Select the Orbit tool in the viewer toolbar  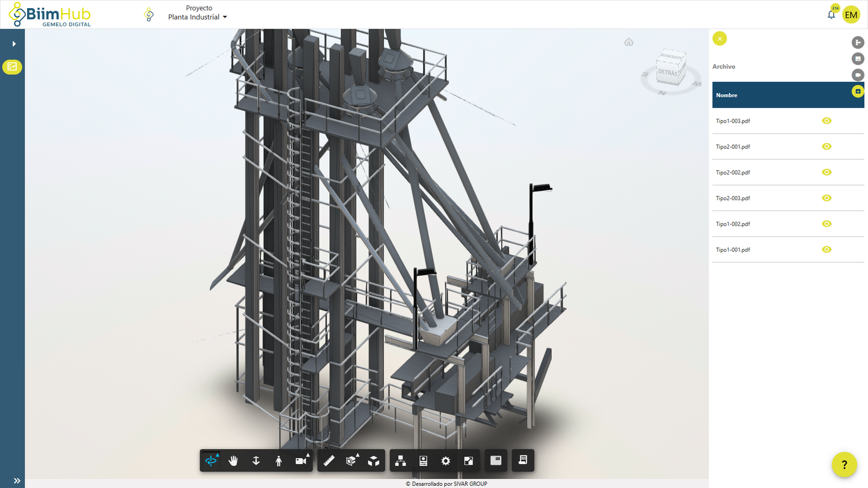[211, 460]
